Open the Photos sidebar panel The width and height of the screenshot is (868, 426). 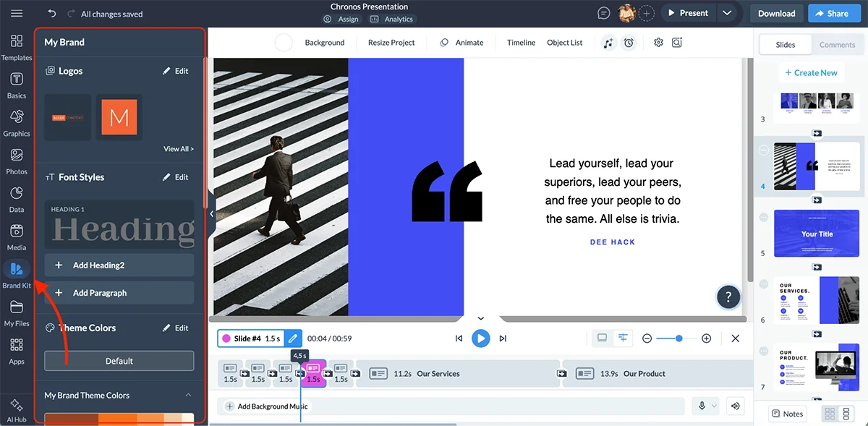tap(17, 161)
